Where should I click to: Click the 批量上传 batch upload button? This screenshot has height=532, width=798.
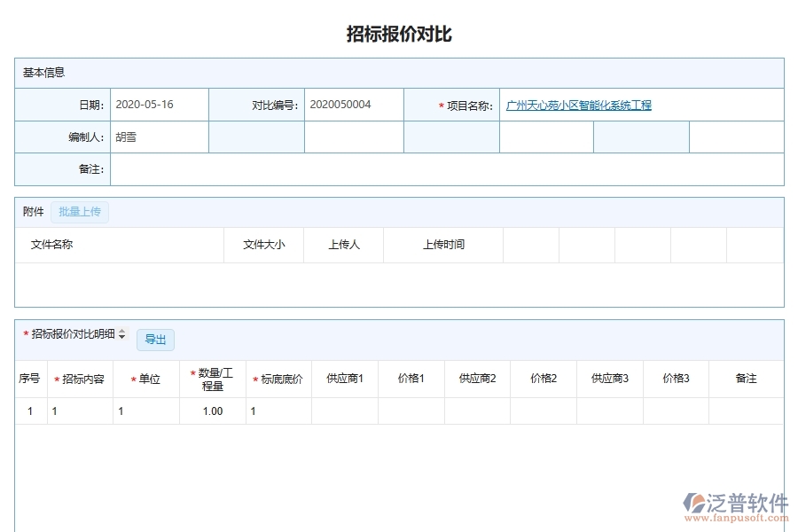coord(79,211)
